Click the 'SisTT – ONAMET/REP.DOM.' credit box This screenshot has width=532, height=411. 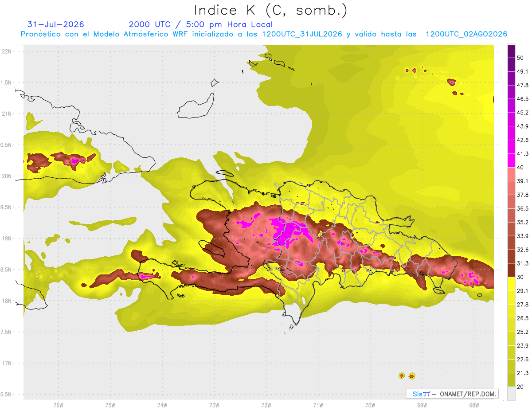(x=452, y=394)
